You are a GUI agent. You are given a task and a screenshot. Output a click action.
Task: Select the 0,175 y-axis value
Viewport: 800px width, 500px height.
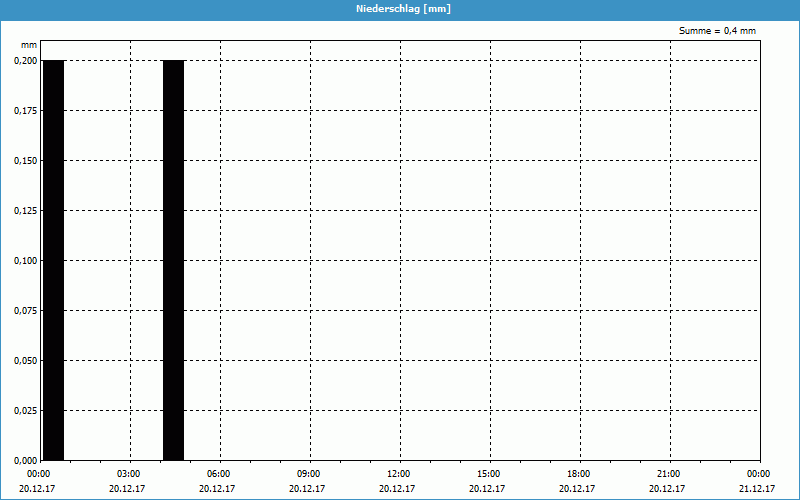[26, 111]
